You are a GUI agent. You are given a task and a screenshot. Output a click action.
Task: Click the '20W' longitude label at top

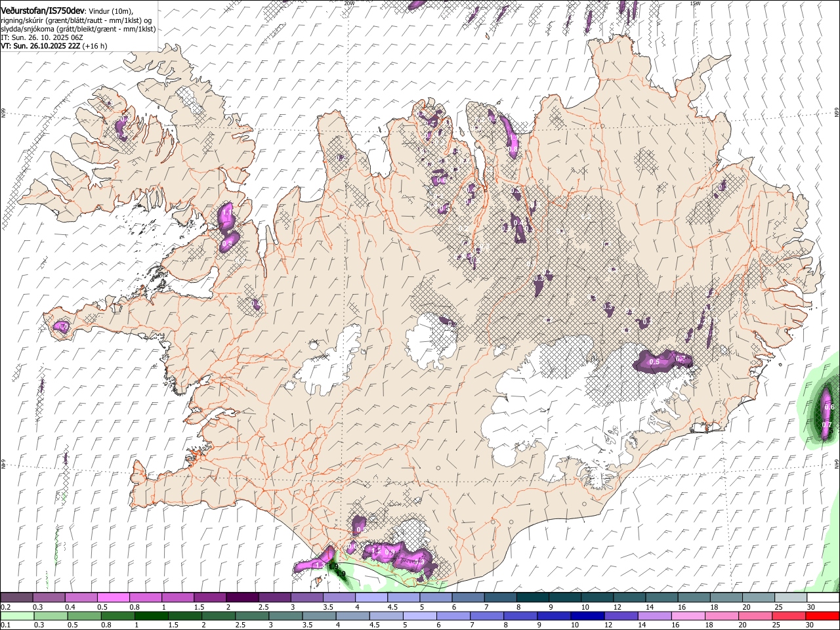coord(349,3)
